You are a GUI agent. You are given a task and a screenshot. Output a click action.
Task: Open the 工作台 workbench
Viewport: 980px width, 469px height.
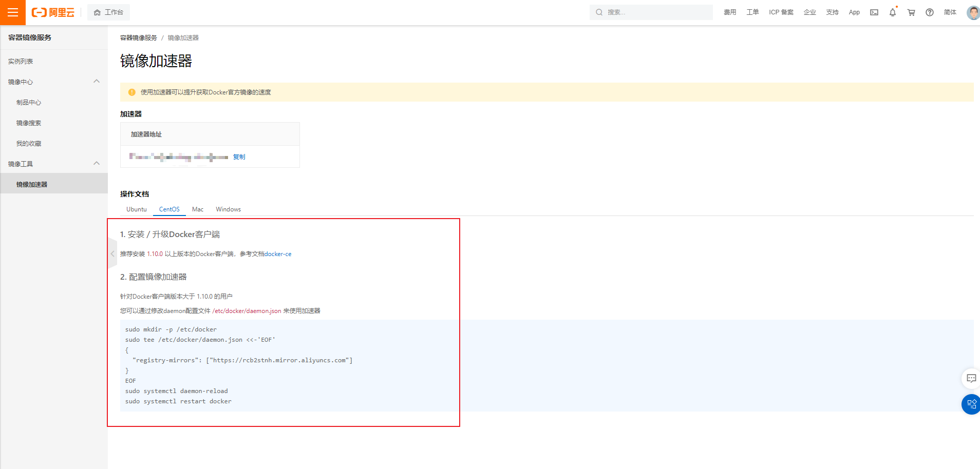pyautogui.click(x=108, y=12)
